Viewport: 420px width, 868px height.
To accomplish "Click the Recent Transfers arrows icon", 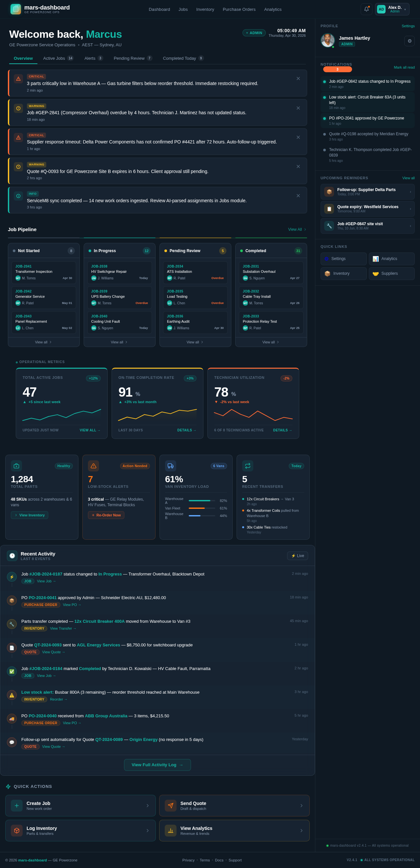I will click(x=247, y=466).
